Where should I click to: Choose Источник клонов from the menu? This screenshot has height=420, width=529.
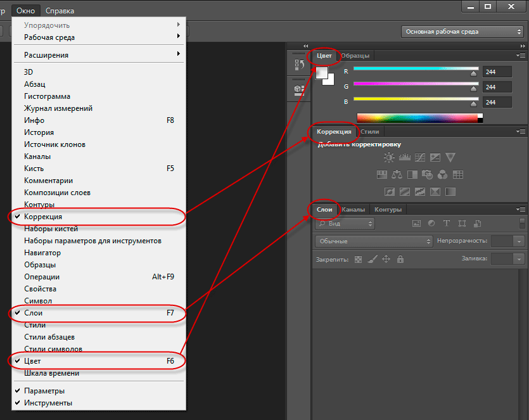click(x=99, y=144)
